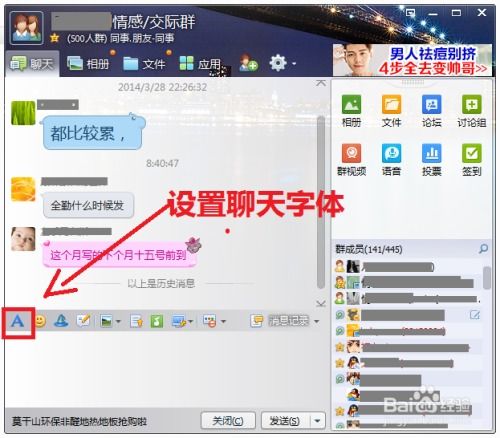The height and width of the screenshot is (438, 500).
Task: Open the group announcement notepad icon
Action: [x=83, y=321]
